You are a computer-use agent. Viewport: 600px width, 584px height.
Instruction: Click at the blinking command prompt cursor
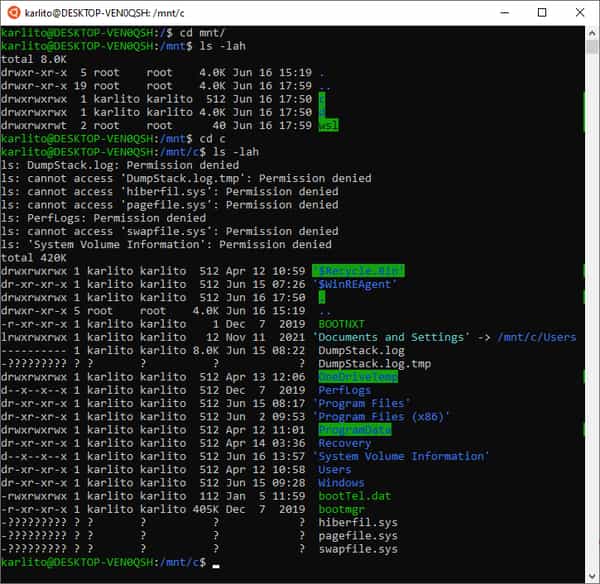click(216, 564)
